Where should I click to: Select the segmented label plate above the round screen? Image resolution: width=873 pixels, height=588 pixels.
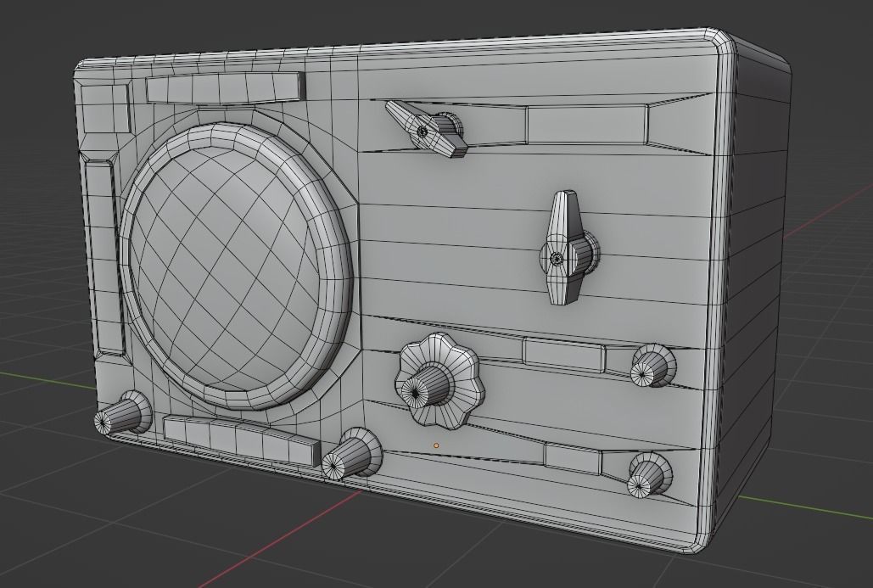[x=226, y=87]
